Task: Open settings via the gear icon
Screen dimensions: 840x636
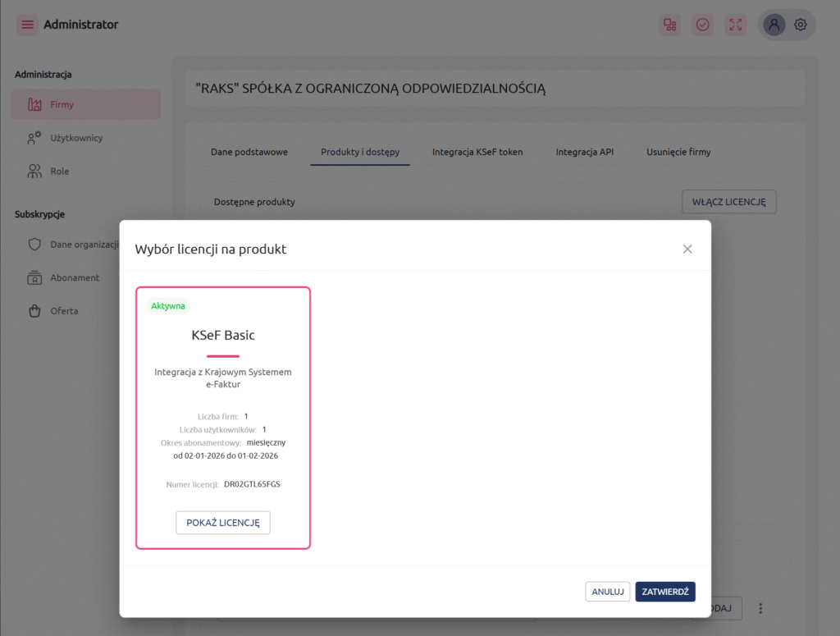Action: point(801,25)
